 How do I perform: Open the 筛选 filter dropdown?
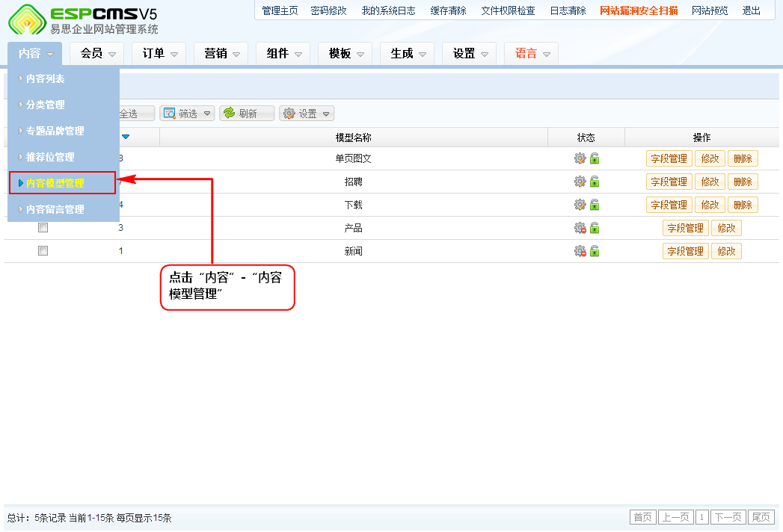pyautogui.click(x=187, y=114)
